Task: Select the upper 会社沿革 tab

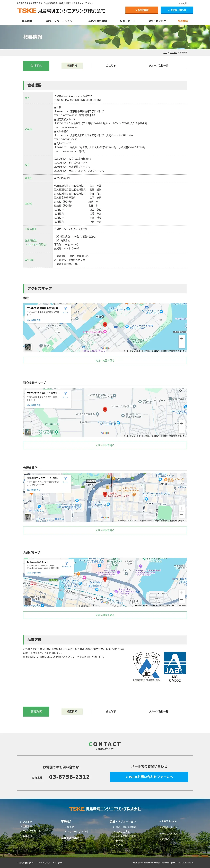Action: (x=111, y=66)
